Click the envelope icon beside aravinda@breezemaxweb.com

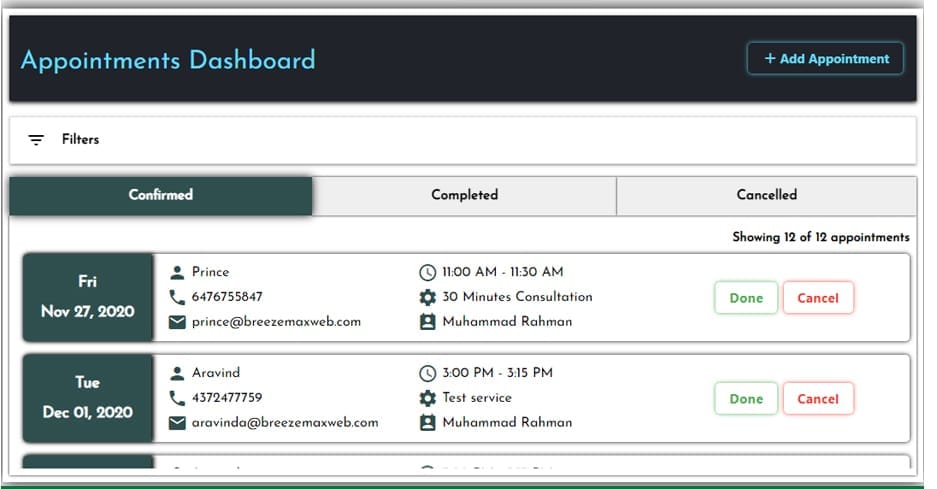pyautogui.click(x=177, y=423)
